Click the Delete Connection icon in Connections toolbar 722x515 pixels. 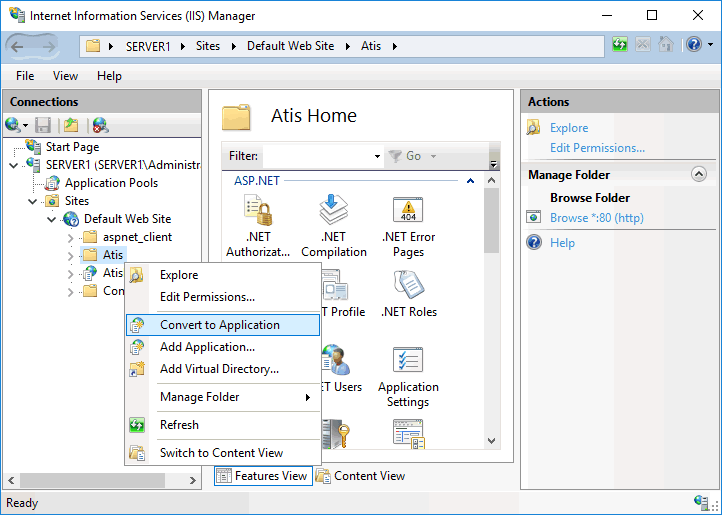(100, 125)
